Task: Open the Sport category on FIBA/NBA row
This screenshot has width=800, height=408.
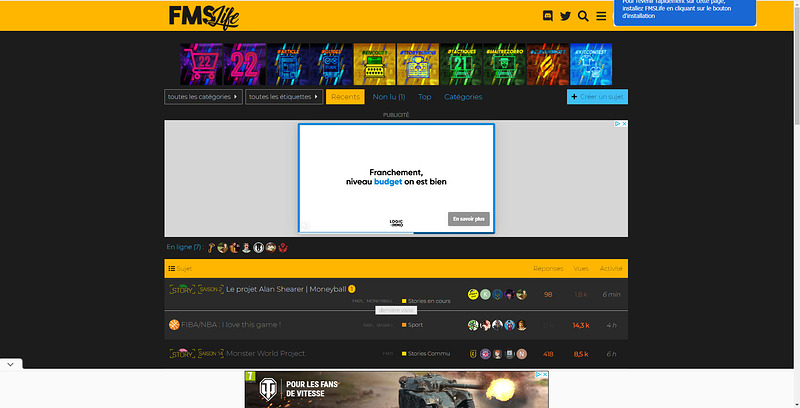Action: (x=412, y=325)
